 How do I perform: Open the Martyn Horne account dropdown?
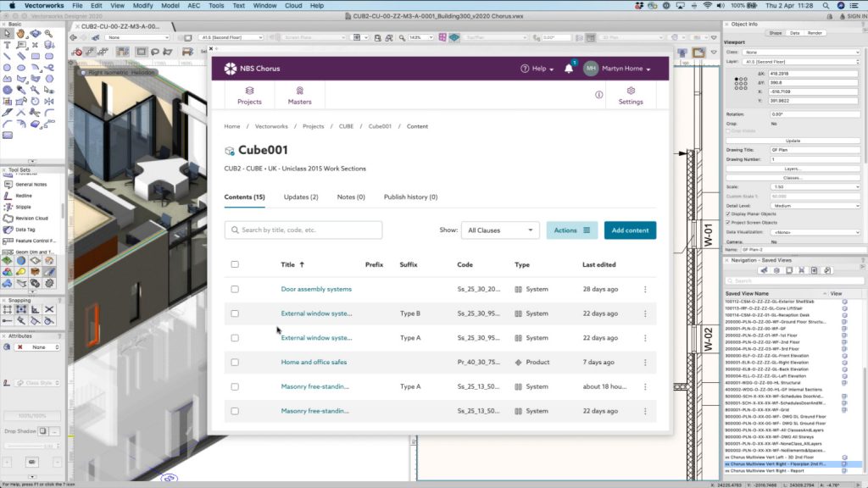tap(626, 69)
